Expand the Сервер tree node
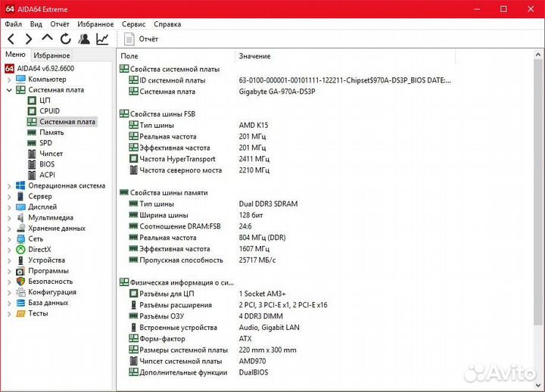The image size is (545, 392). pyautogui.click(x=9, y=197)
